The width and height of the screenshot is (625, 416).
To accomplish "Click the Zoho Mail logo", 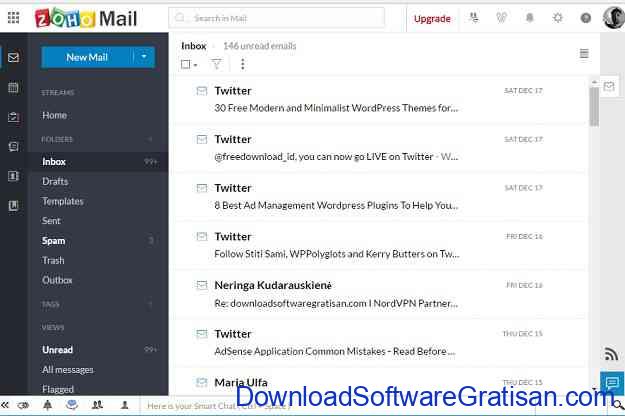I will click(86, 18).
